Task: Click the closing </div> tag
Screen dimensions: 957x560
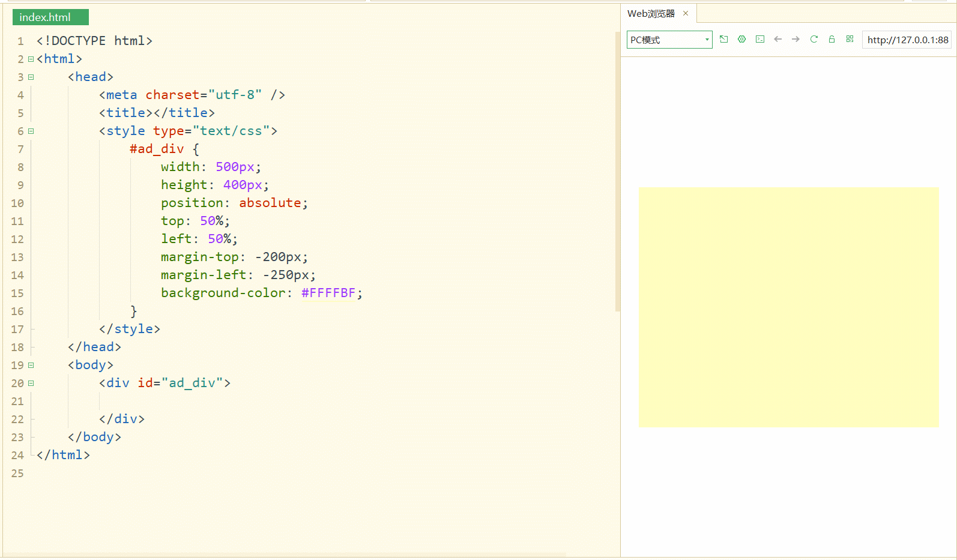Action: pyautogui.click(x=122, y=419)
